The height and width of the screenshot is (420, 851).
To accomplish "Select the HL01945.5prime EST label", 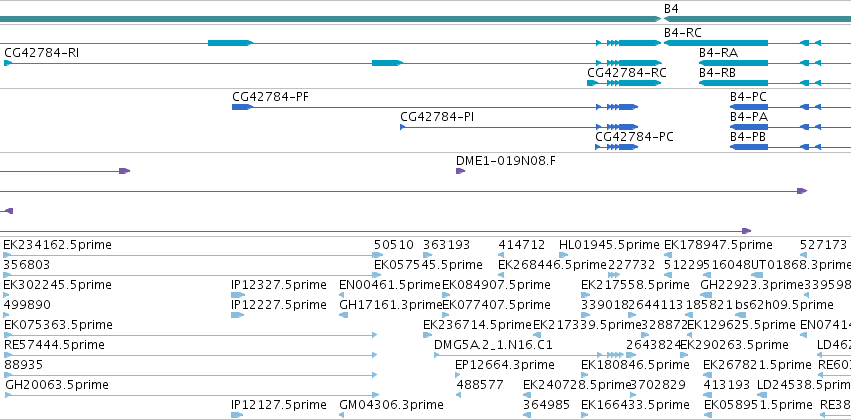I will pos(609,245).
